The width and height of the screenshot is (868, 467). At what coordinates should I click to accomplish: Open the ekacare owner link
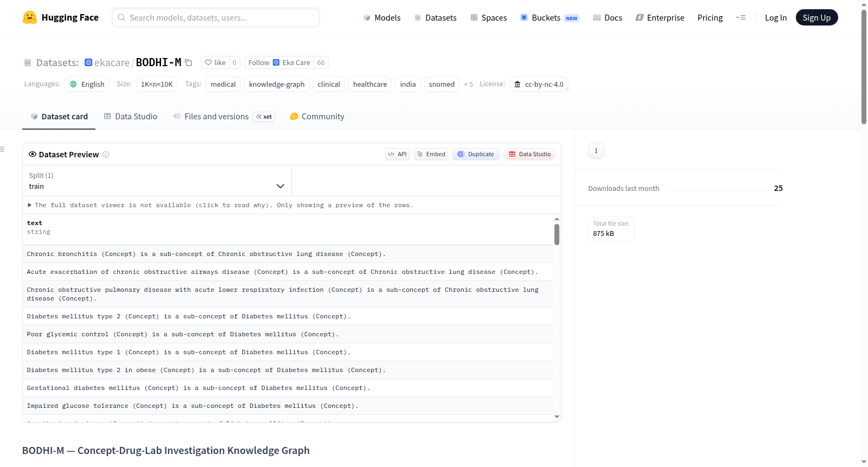point(112,62)
